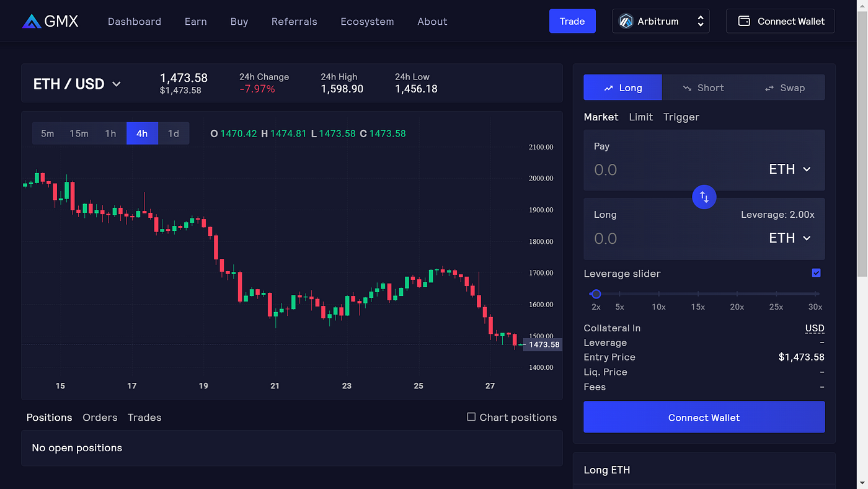Click the blue swap-direction arrows between Pay and Long
The height and width of the screenshot is (489, 868).
click(x=704, y=197)
